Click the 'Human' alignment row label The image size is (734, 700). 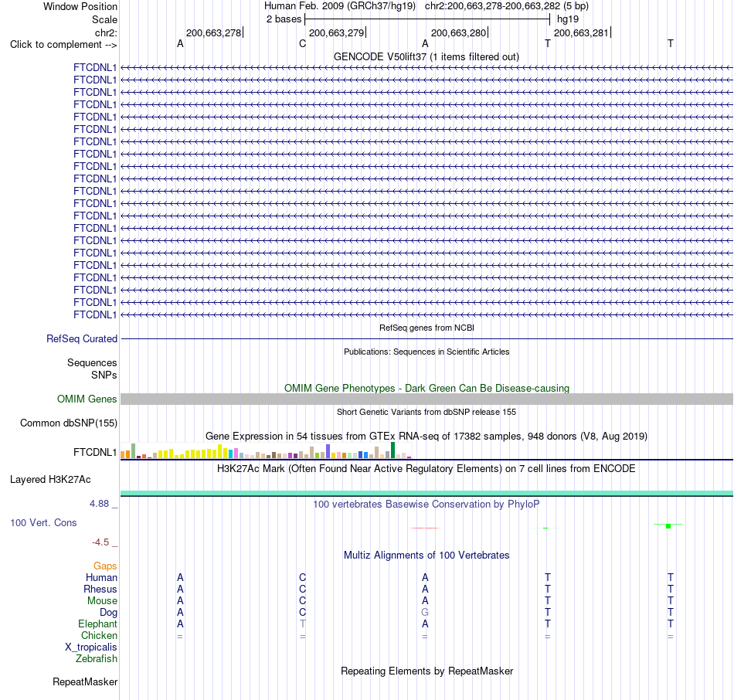101,578
